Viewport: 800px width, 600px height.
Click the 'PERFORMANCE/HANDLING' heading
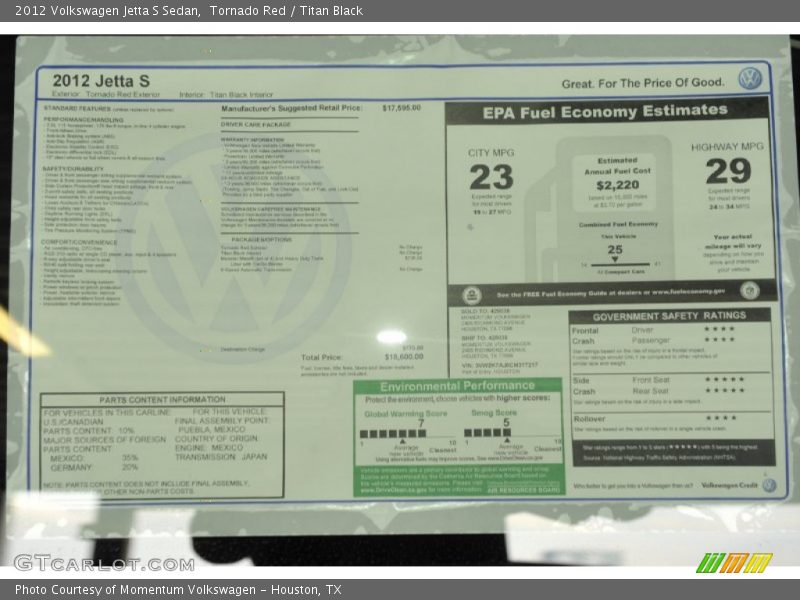83,120
